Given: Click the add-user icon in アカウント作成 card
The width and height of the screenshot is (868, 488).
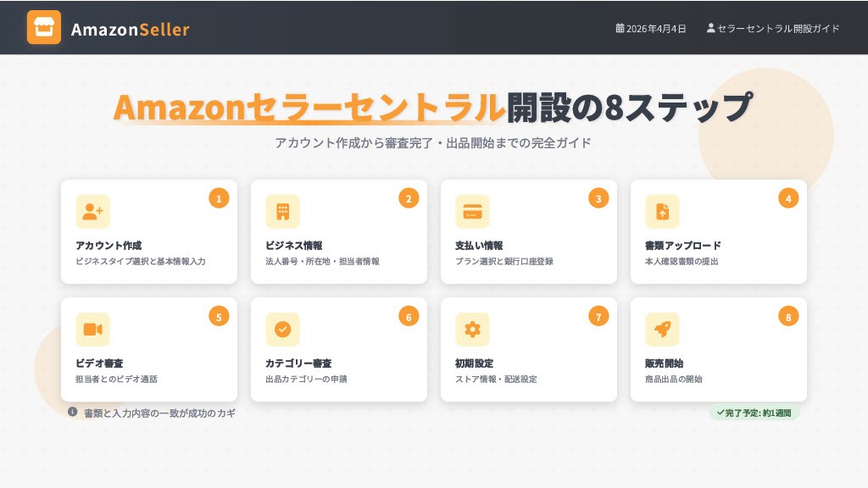Looking at the screenshot, I should 92,212.
